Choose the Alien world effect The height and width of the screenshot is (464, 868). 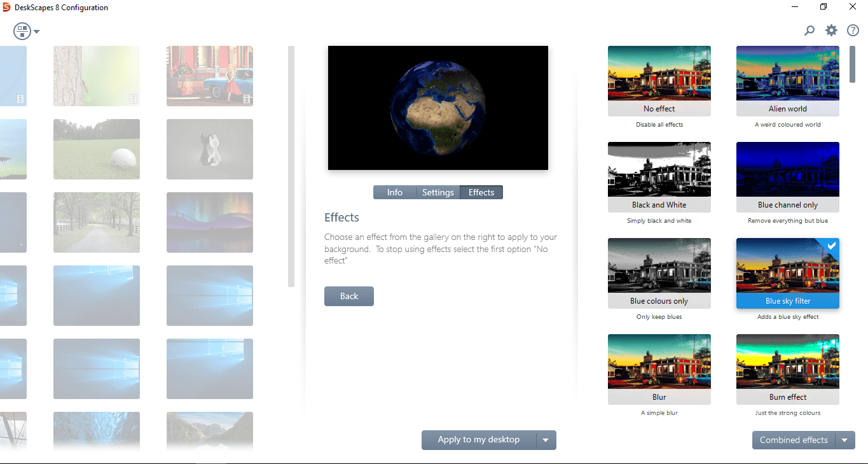pos(788,81)
